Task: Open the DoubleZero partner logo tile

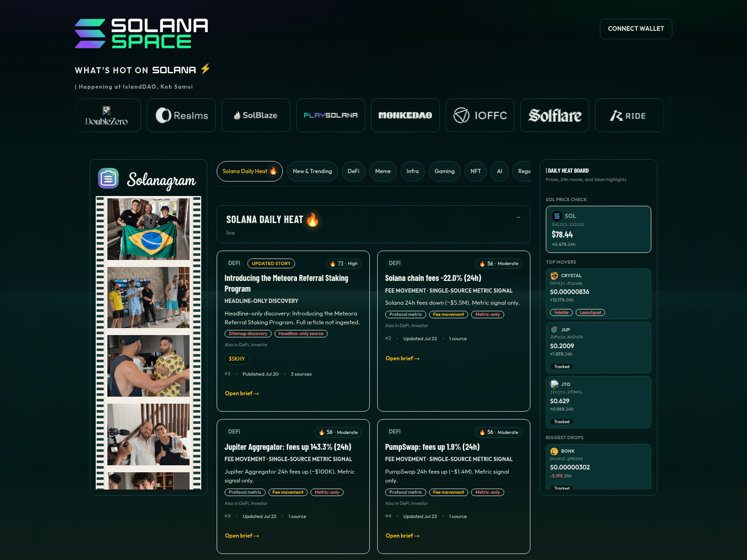Action: [x=107, y=115]
